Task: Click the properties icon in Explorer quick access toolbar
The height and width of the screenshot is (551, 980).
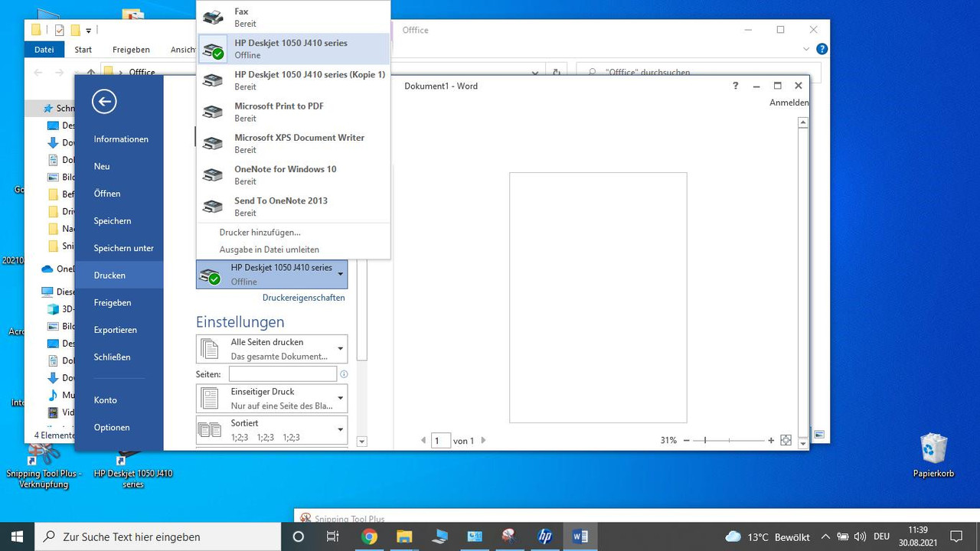Action: click(x=60, y=31)
